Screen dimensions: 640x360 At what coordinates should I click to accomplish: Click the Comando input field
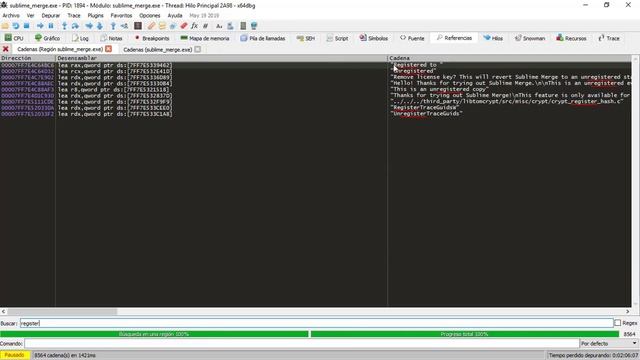302,344
